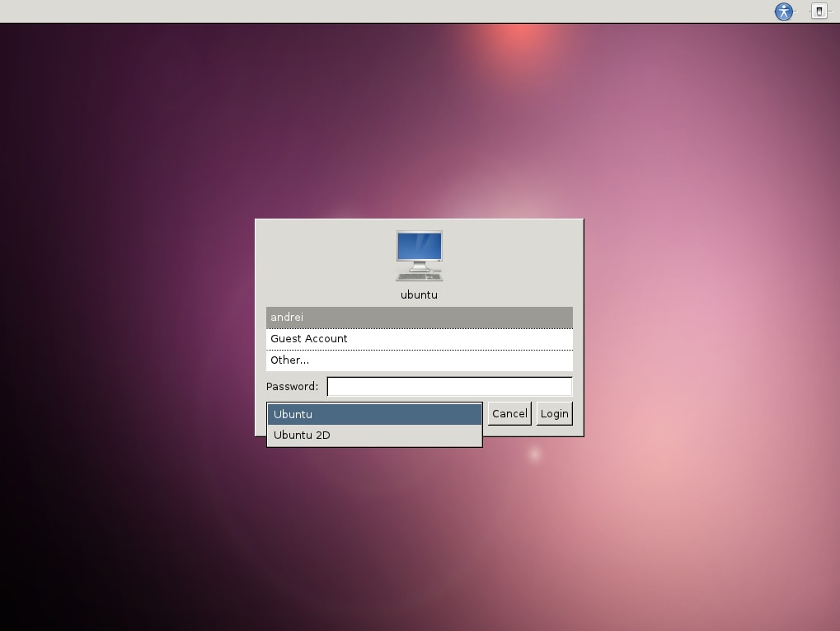Focus the Password input field
840x631 pixels.
click(x=449, y=387)
